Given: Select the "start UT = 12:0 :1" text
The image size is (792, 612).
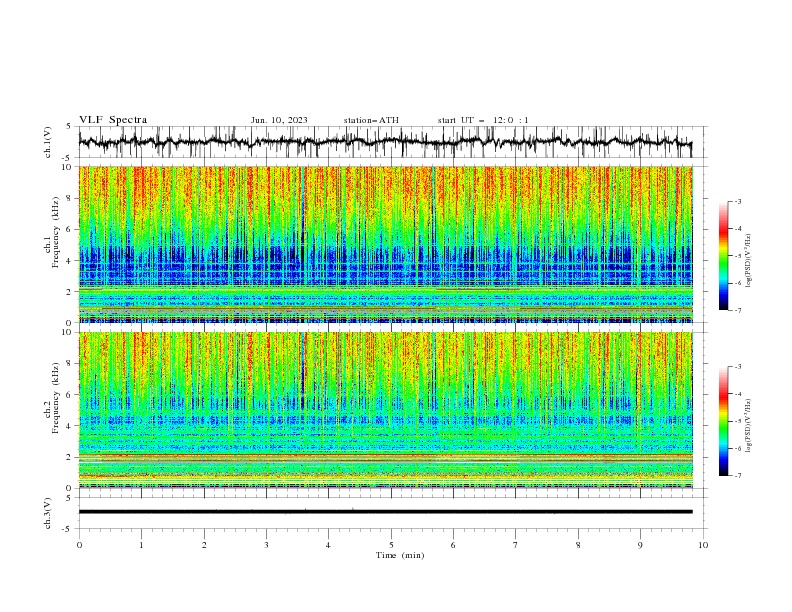Looking at the screenshot, I should pyautogui.click(x=483, y=120).
